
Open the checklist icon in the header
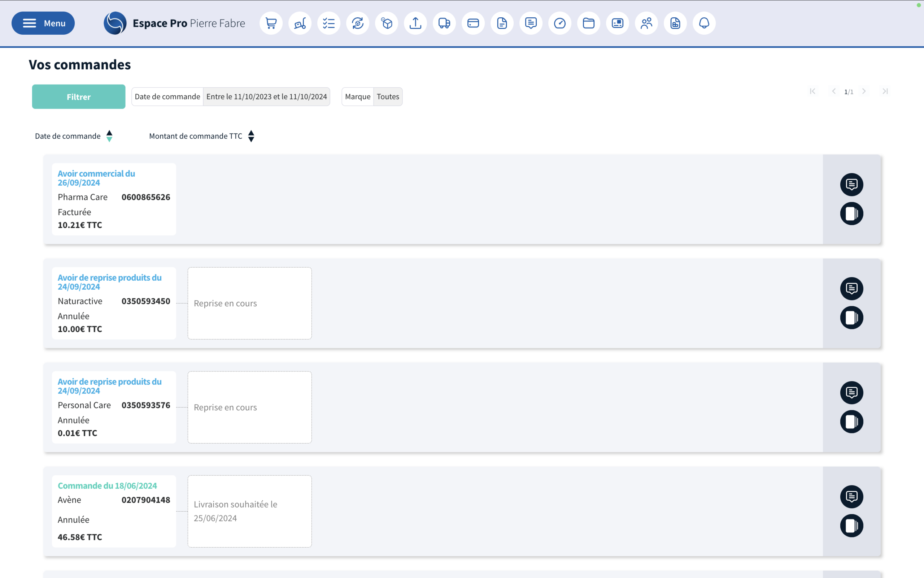[329, 23]
